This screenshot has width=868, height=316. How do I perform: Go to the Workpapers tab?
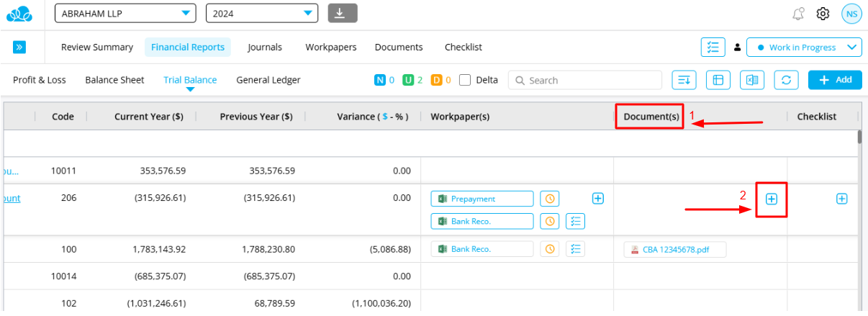331,47
